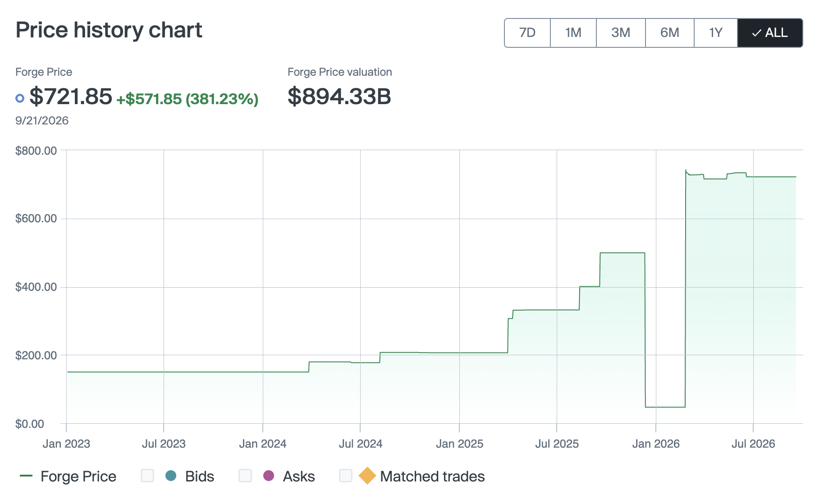Click the Jul 2024 axis label
824x504 pixels.
coord(360,444)
